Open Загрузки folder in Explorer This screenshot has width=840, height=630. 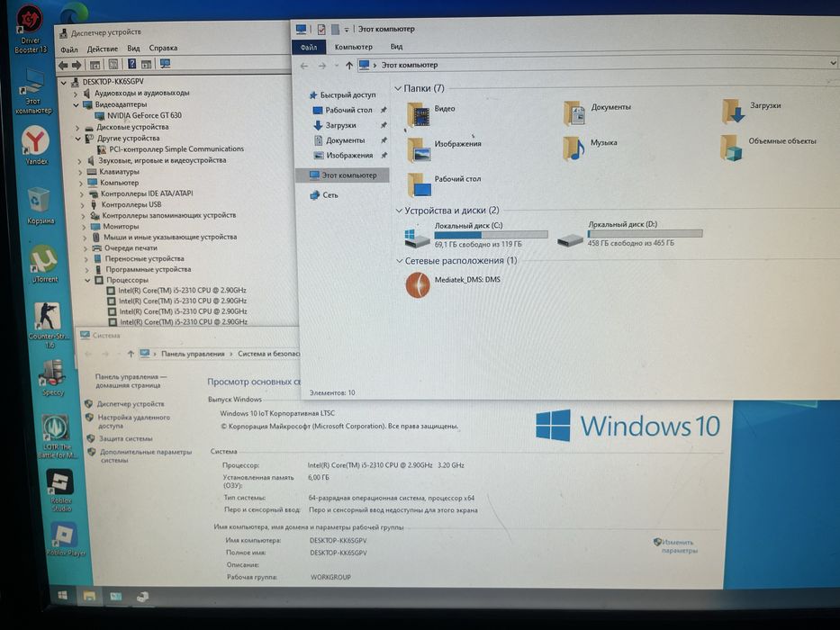[x=751, y=110]
